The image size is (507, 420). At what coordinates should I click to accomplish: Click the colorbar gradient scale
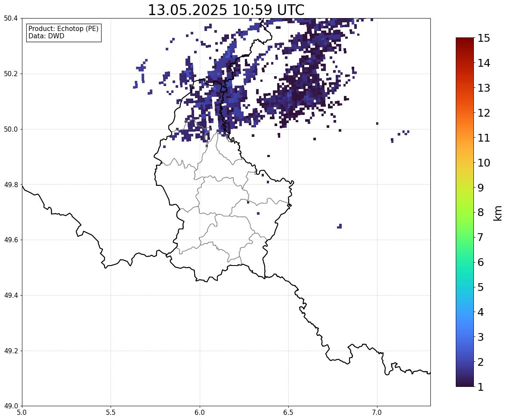click(x=465, y=212)
